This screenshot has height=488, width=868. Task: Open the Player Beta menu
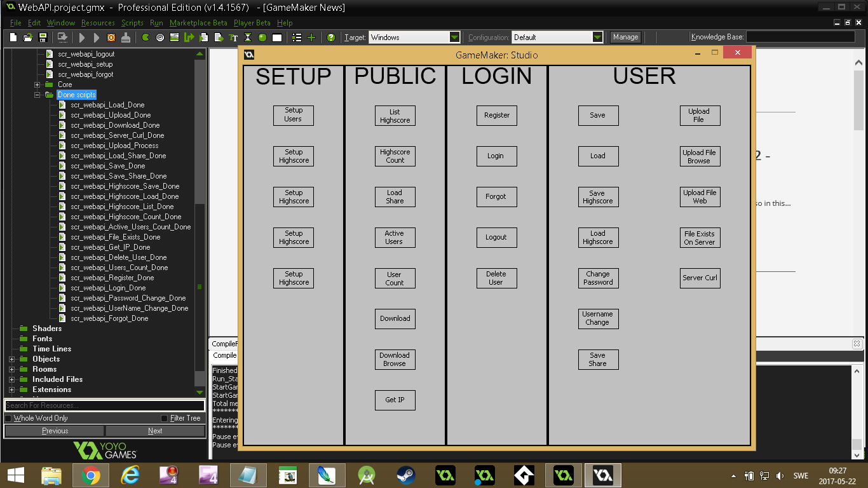coord(252,23)
